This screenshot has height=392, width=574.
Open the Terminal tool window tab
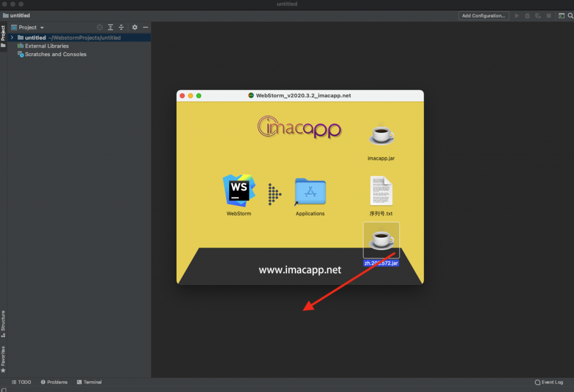pyautogui.click(x=89, y=382)
